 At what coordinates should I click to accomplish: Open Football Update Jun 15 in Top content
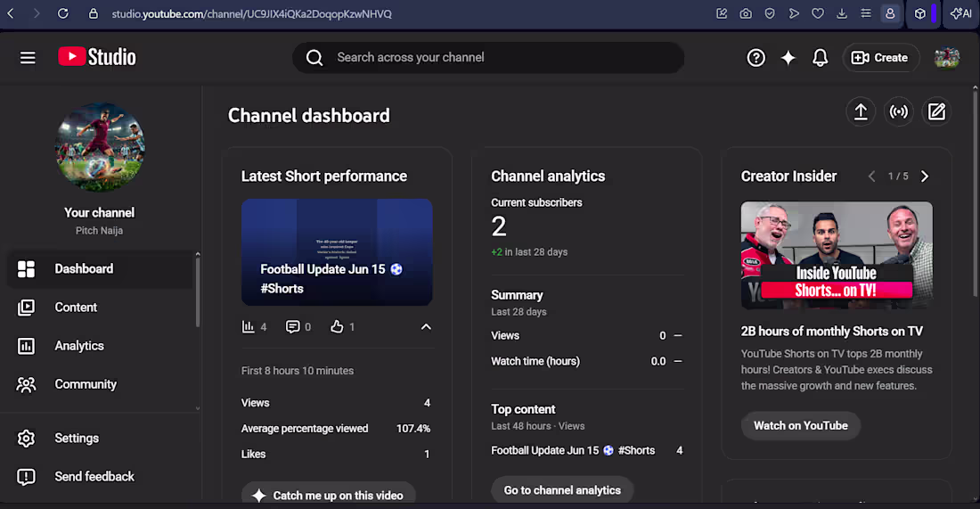click(573, 450)
